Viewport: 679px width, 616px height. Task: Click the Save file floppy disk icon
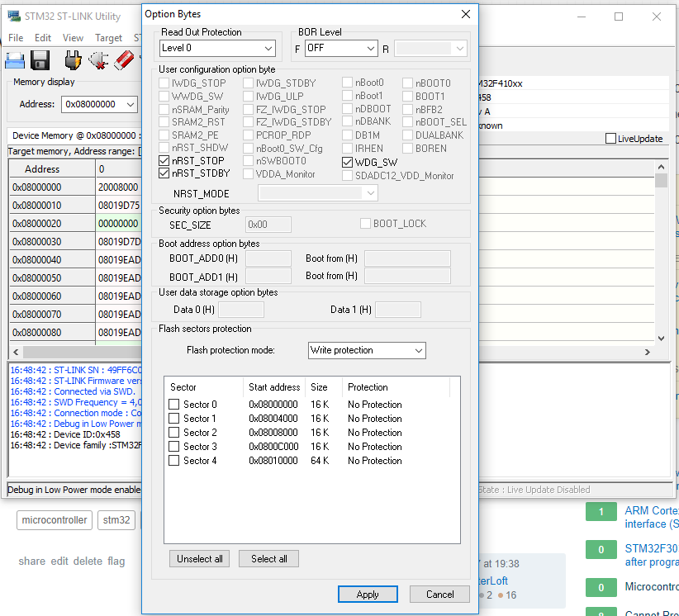tap(40, 60)
